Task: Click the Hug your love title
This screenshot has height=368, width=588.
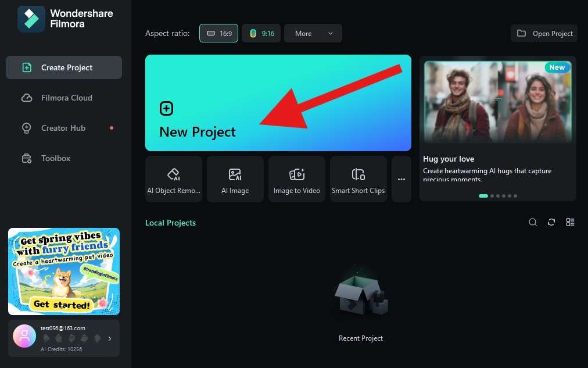Action: click(x=449, y=159)
